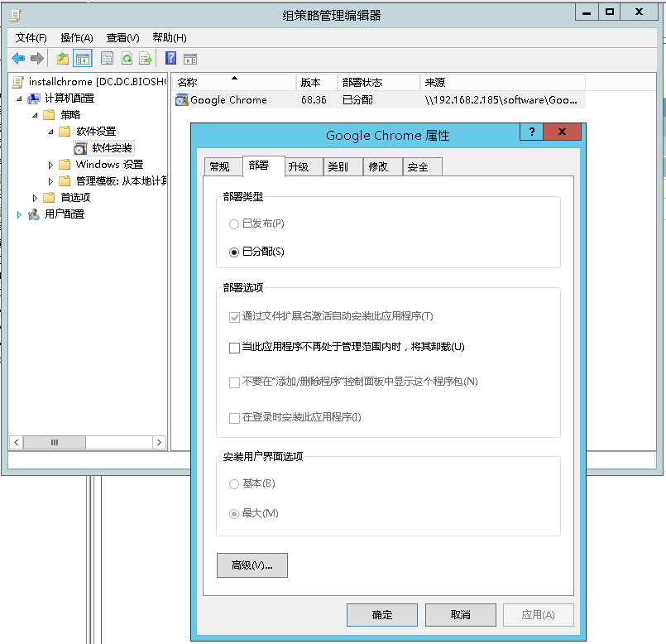Image resolution: width=666 pixels, height=644 pixels.
Task: Select the 最大(M) interface option
Action: 234,513
